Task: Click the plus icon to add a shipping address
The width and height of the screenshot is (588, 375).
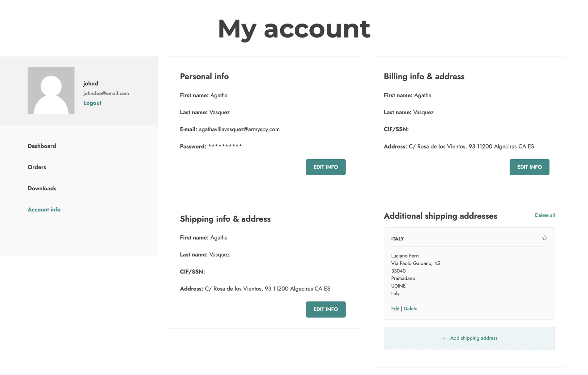Action: 445,338
